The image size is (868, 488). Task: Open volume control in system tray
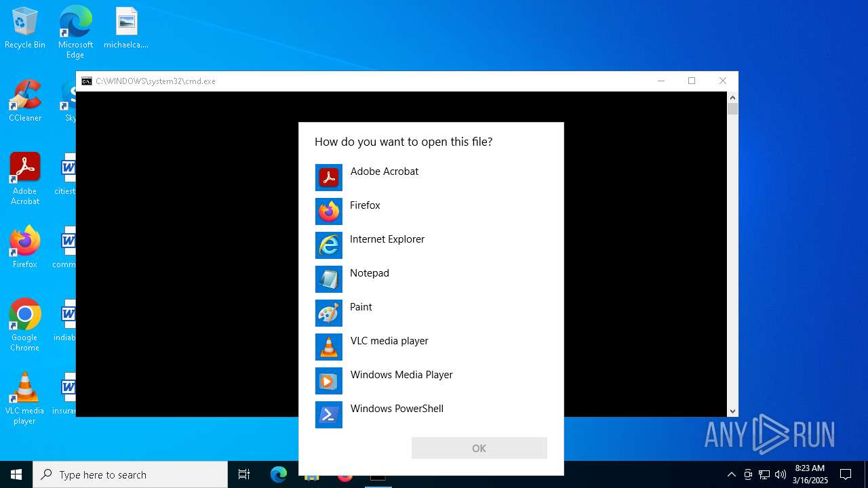(781, 474)
